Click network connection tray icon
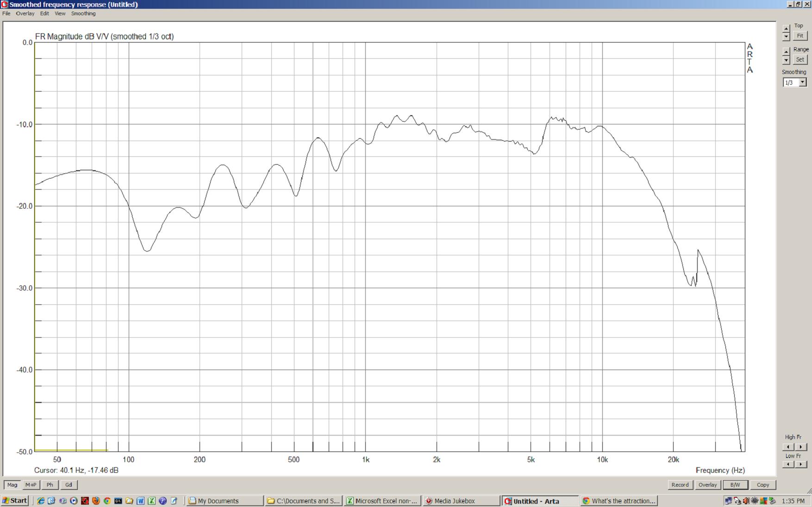This screenshot has width=812, height=507. (728, 501)
